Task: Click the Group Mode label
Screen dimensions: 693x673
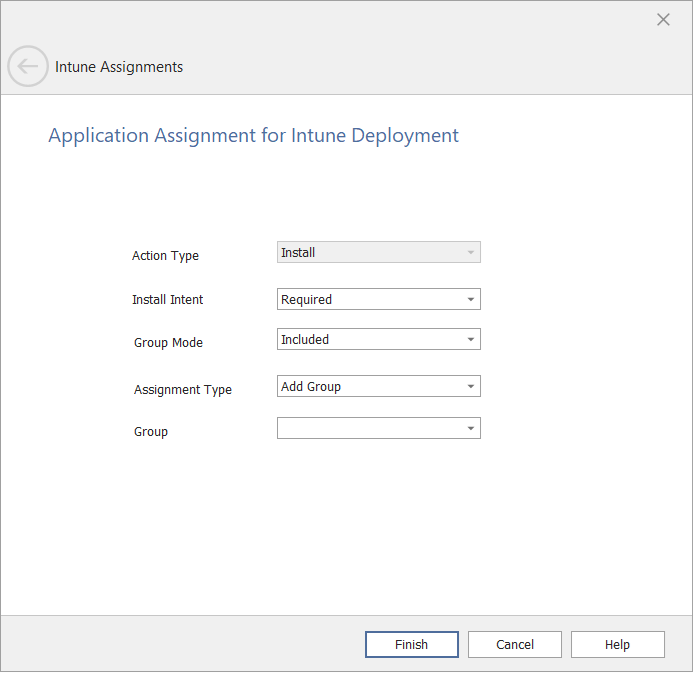Action: tap(168, 343)
